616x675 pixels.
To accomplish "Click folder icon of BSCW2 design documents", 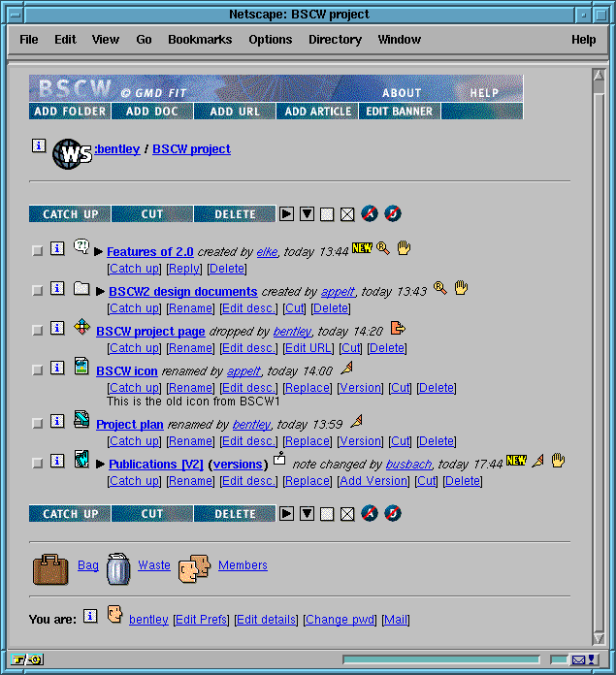I will tap(81, 288).
